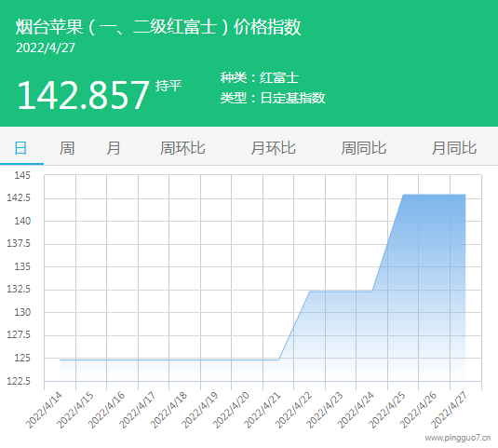498x448 pixels.
Task: Click the 2022/4/27 date under title
Action: point(46,48)
